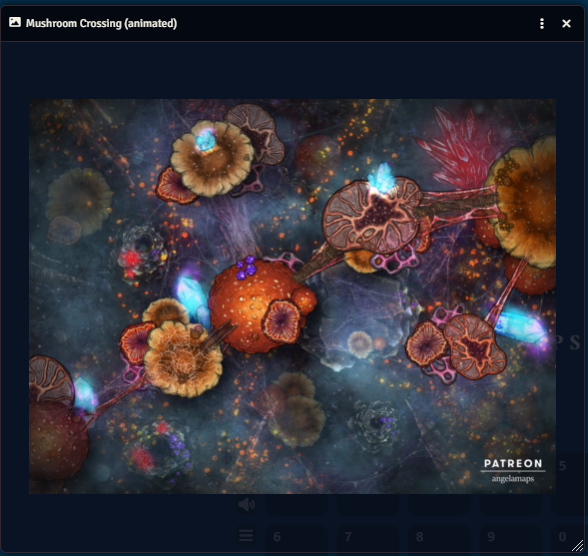588x556 pixels.
Task: Click the image icon beside the window title
Action: click(x=15, y=22)
